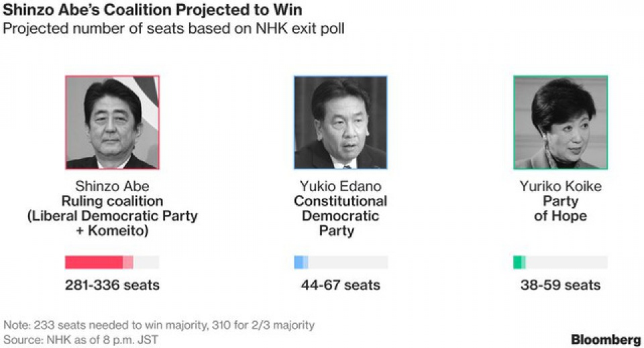
Task: Click the "Yuriko Koike" name label
Action: coord(560,186)
